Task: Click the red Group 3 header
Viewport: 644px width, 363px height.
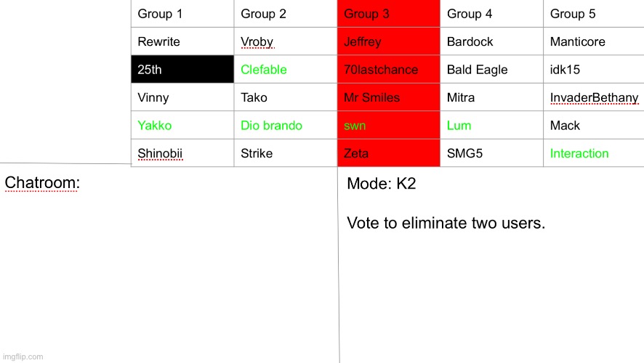Action: pyautogui.click(x=389, y=14)
